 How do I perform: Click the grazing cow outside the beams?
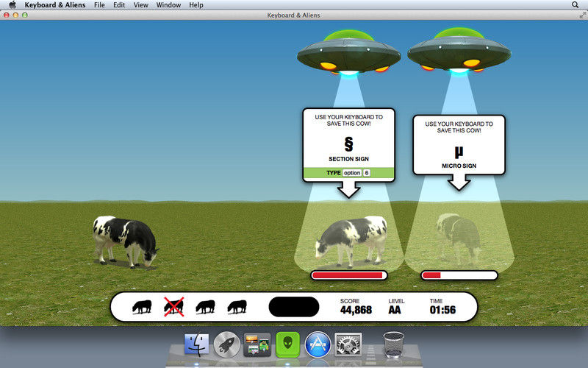(x=126, y=241)
